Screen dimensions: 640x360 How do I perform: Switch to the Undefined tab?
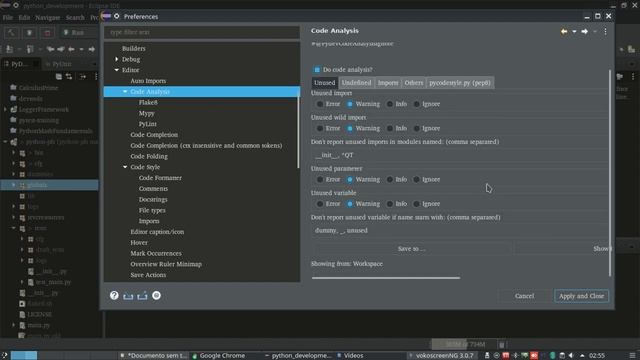(356, 82)
